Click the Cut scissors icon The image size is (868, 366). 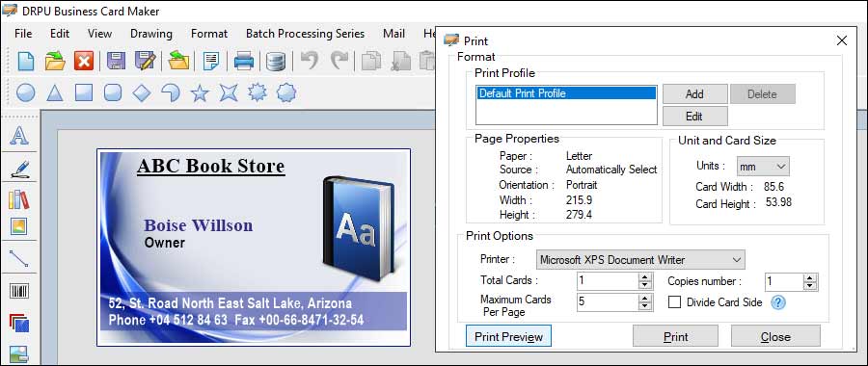(400, 61)
